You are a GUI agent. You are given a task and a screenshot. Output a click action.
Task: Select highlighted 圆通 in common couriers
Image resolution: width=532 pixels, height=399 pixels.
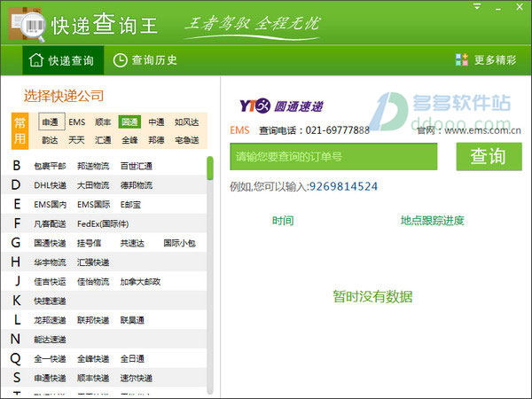click(x=129, y=121)
